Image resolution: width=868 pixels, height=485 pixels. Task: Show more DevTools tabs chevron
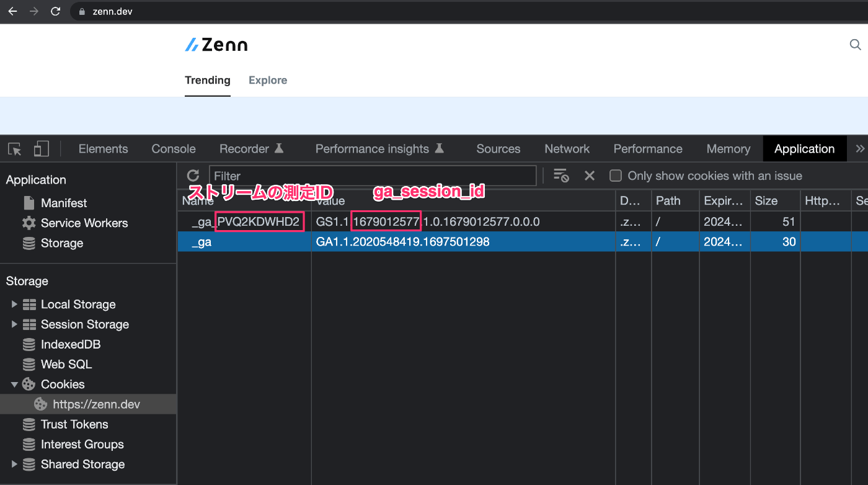[x=859, y=149]
